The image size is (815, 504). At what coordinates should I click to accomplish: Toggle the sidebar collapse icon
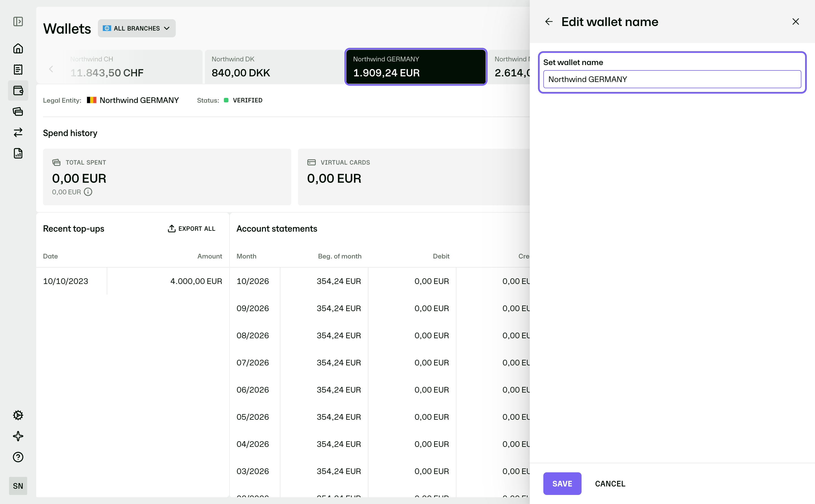pyautogui.click(x=18, y=22)
